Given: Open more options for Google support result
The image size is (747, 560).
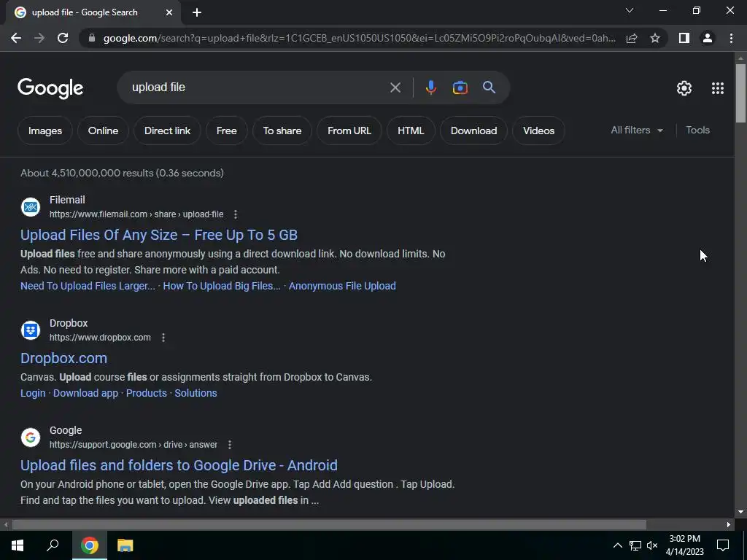Looking at the screenshot, I should pos(230,445).
